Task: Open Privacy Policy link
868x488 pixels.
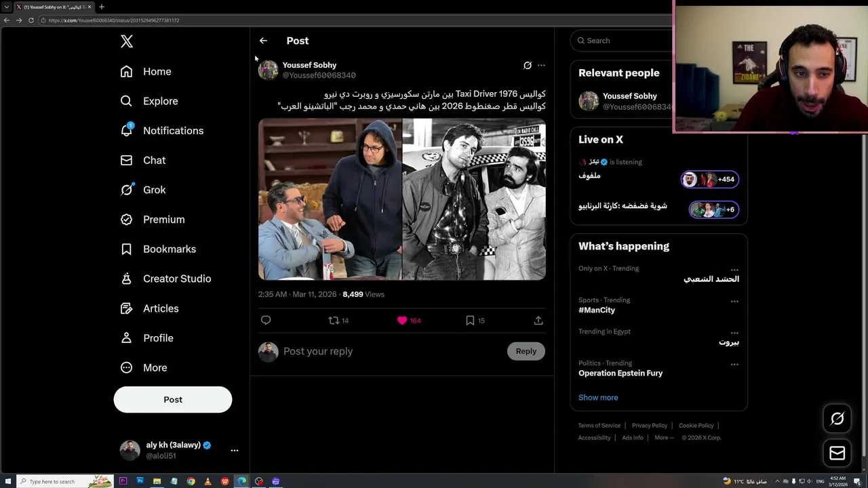Action: point(650,426)
